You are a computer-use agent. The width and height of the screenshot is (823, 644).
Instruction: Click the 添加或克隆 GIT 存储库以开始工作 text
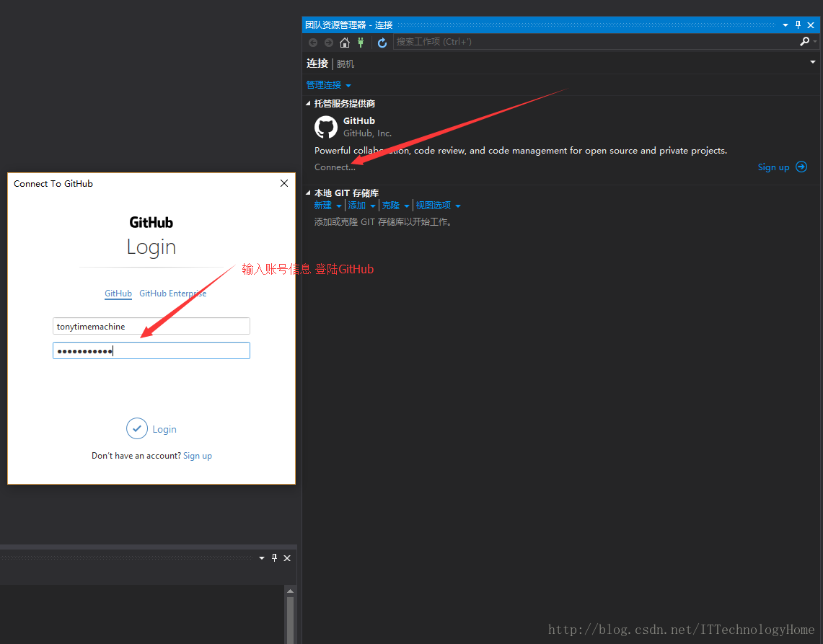click(x=382, y=222)
